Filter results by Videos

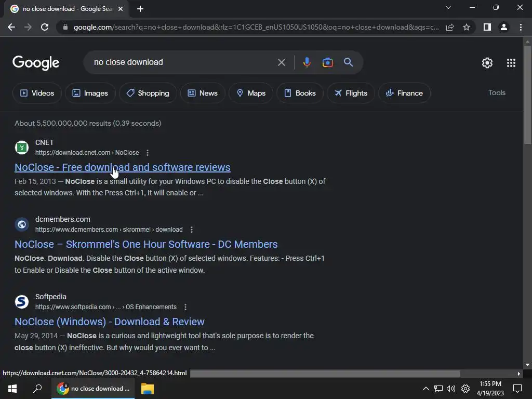tap(37, 93)
